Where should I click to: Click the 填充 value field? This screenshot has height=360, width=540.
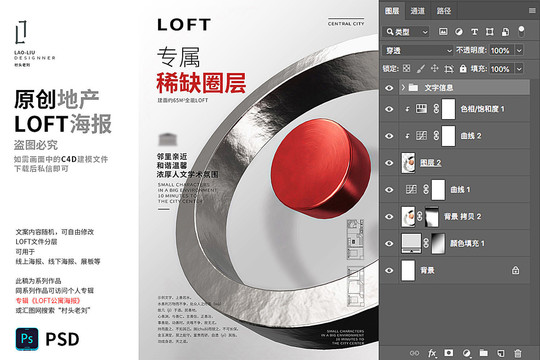click(x=501, y=69)
